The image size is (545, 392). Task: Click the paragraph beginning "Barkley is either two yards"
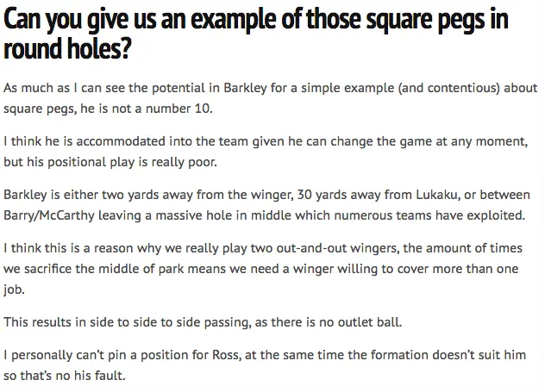pyautogui.click(x=272, y=202)
